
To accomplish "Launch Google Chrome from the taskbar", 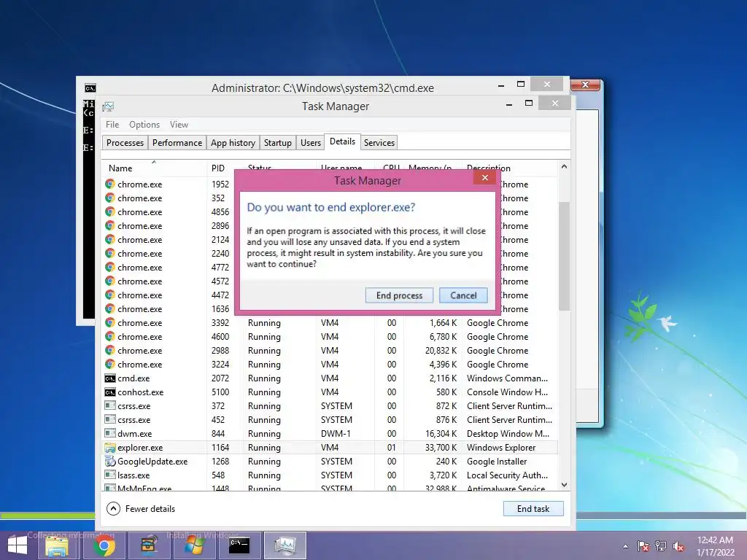I will click(x=104, y=545).
